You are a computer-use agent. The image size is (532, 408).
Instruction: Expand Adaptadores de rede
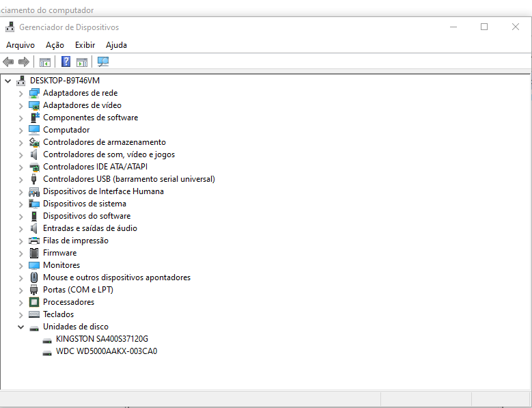(20, 94)
